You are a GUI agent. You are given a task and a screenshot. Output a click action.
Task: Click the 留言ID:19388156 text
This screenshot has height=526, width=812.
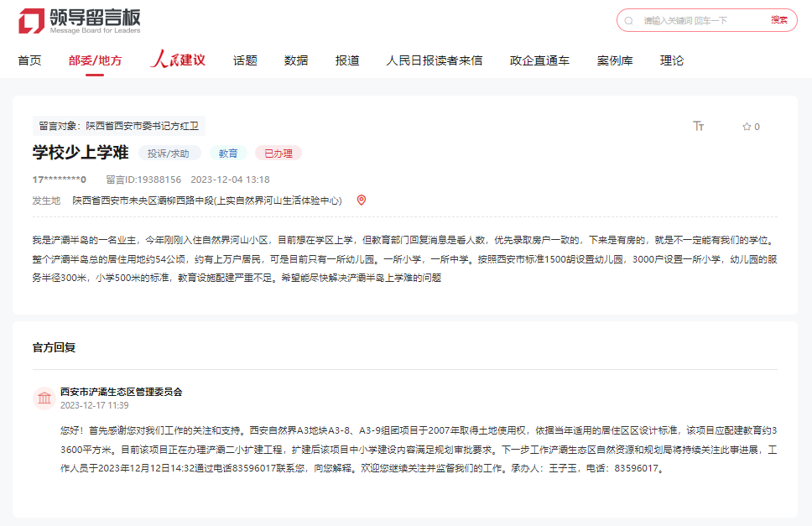(143, 180)
